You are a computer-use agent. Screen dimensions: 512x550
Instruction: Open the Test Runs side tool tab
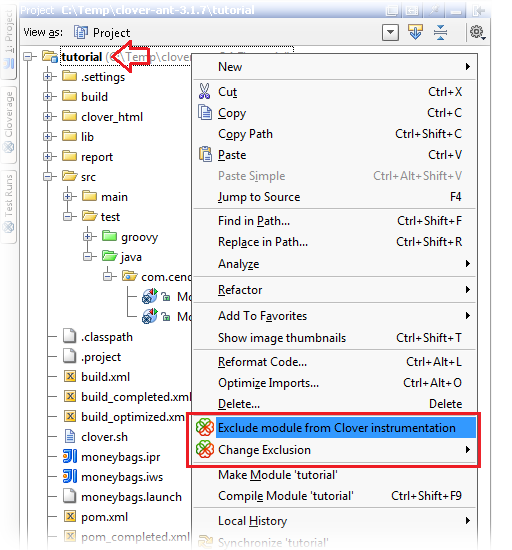coord(8,206)
